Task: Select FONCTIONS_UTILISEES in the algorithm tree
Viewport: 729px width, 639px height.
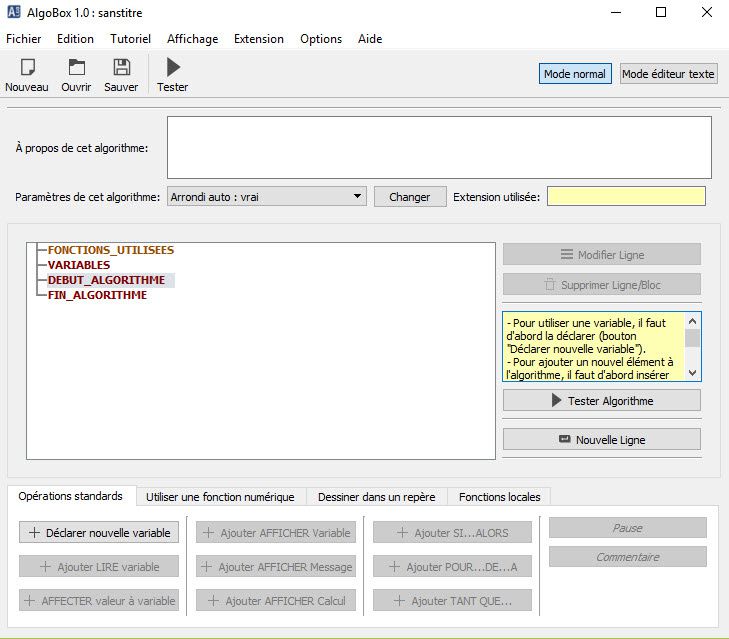Action: [111, 250]
